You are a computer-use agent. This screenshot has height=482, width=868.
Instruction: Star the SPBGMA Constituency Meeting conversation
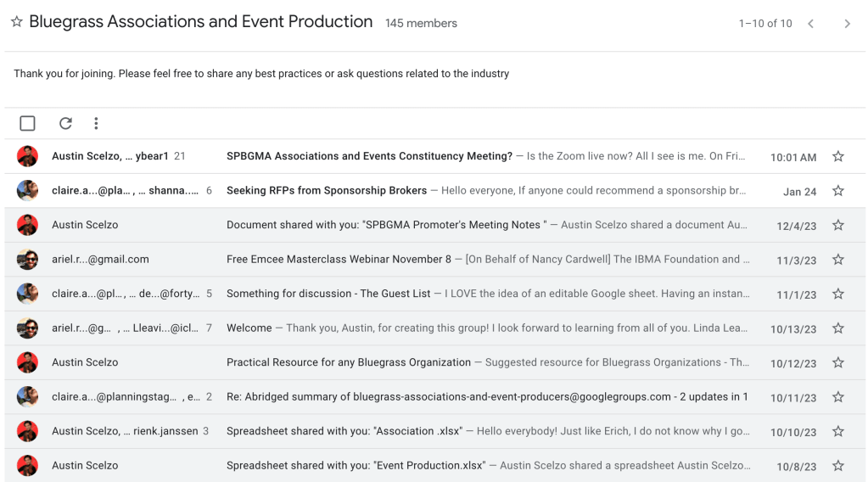coord(838,157)
